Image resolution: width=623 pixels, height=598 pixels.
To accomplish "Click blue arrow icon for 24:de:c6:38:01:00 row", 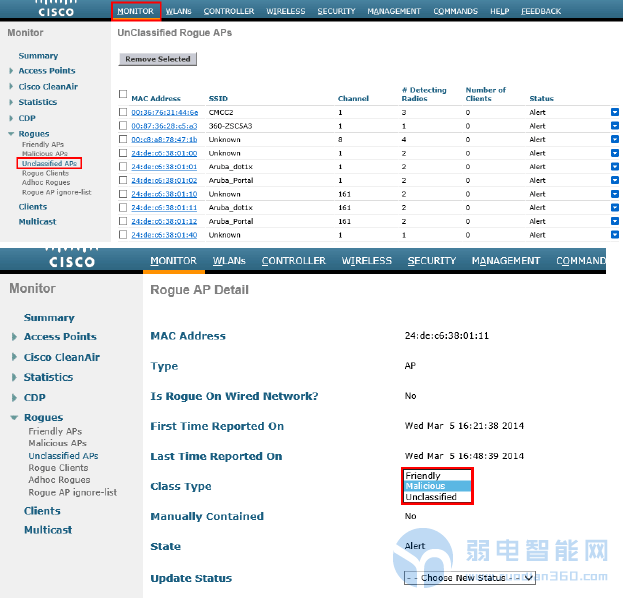I will (x=615, y=154).
